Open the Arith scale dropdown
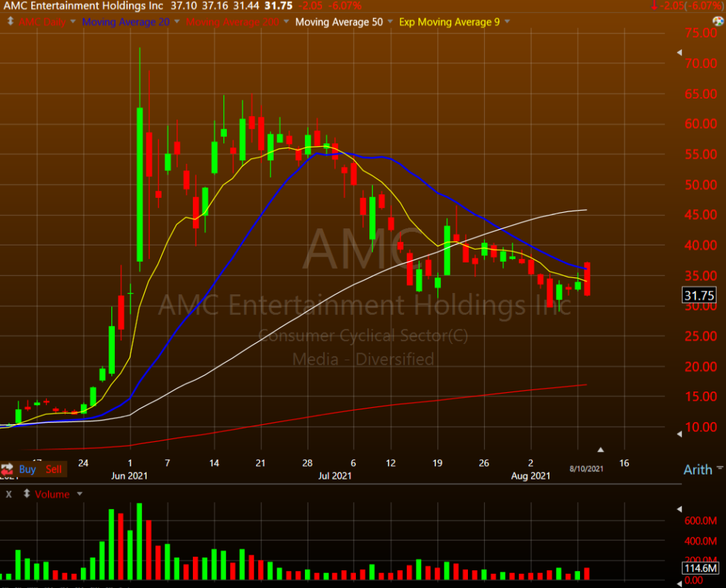The width and height of the screenshot is (726, 588). (720, 468)
